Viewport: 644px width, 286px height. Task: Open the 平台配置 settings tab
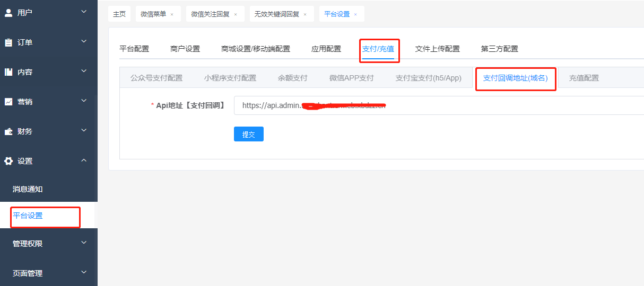coord(134,49)
